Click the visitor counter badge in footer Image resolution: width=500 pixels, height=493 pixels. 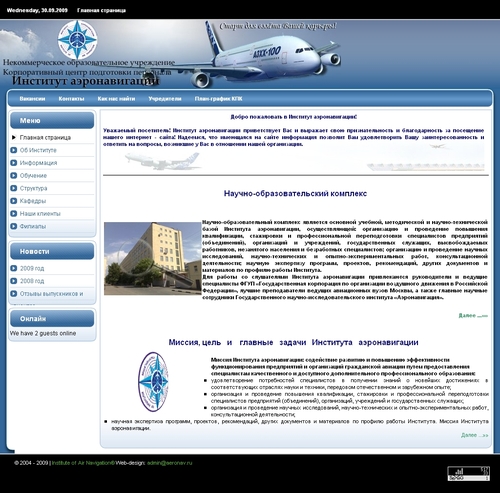pos(468,473)
